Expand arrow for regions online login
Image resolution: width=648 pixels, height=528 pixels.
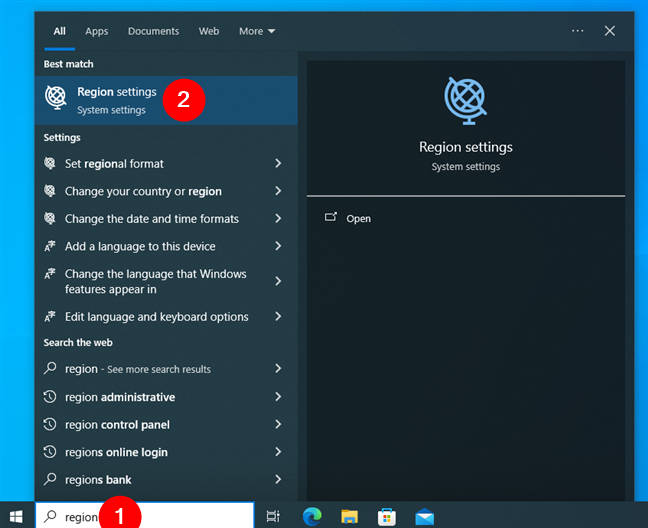[278, 452]
